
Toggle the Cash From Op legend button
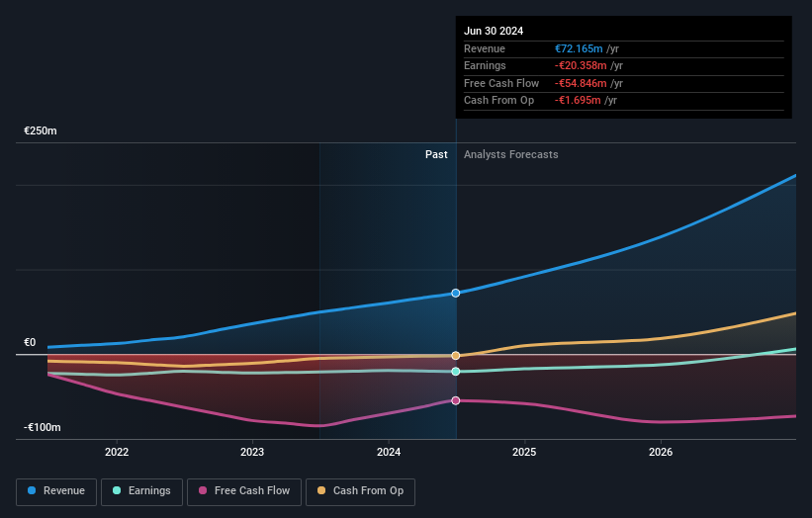click(x=360, y=491)
